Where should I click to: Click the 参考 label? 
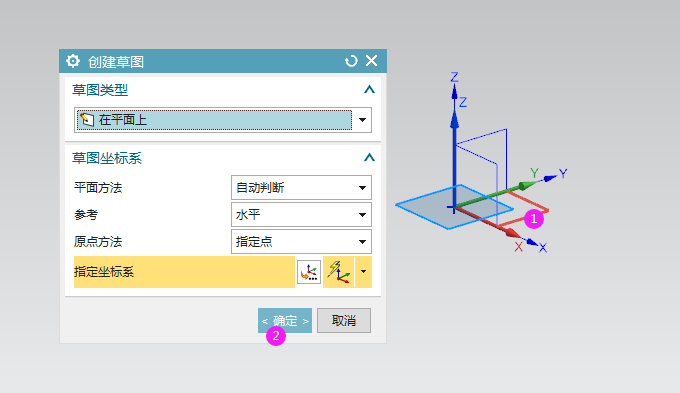pyautogui.click(x=86, y=214)
